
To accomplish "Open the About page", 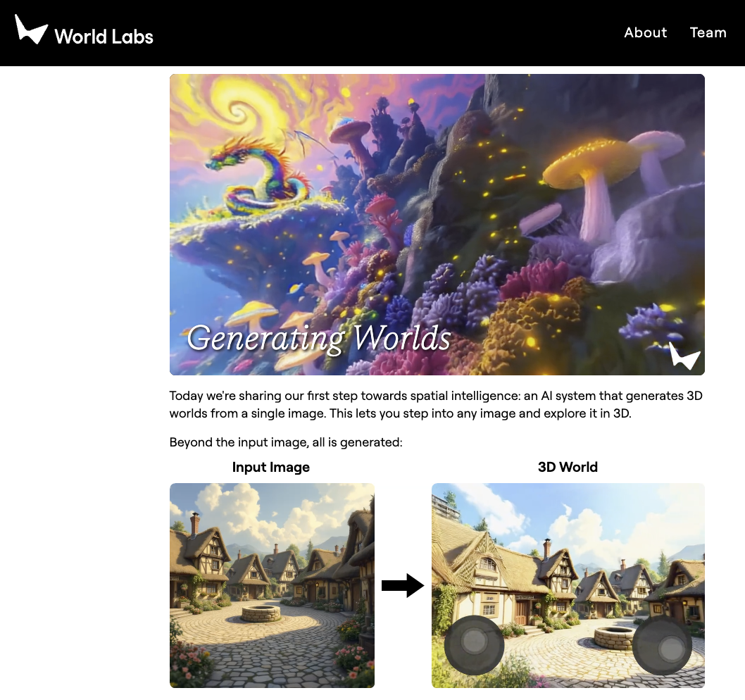I will (645, 32).
